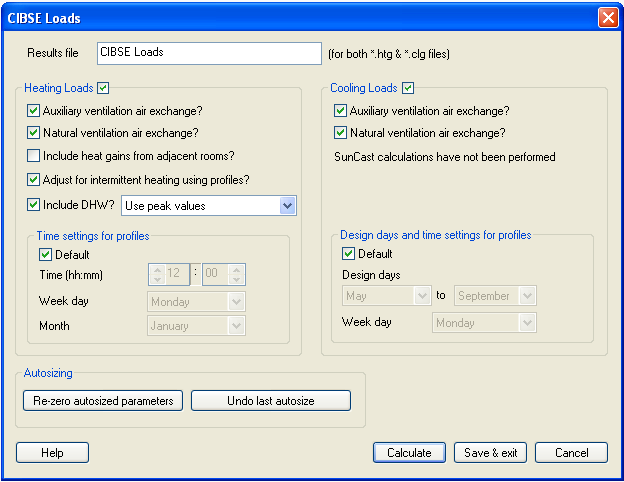
Task: Uncheck Adjust for intermittent heating using profiles
Action: (34, 180)
